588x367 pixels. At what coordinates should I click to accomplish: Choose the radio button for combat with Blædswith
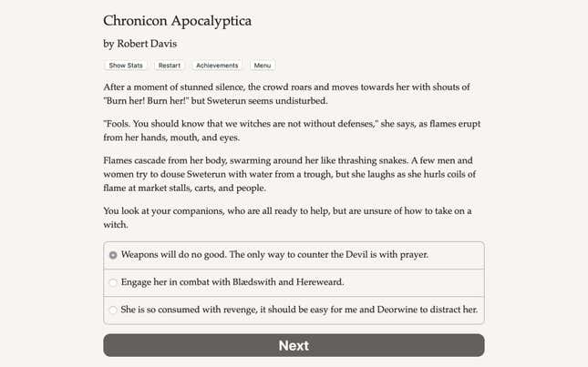point(113,282)
